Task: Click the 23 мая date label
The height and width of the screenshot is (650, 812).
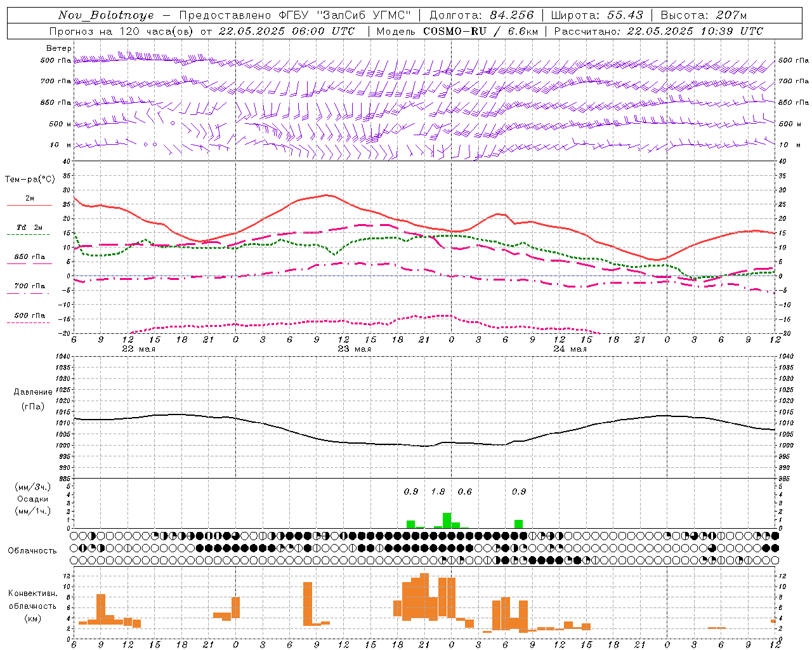Action: tap(354, 349)
